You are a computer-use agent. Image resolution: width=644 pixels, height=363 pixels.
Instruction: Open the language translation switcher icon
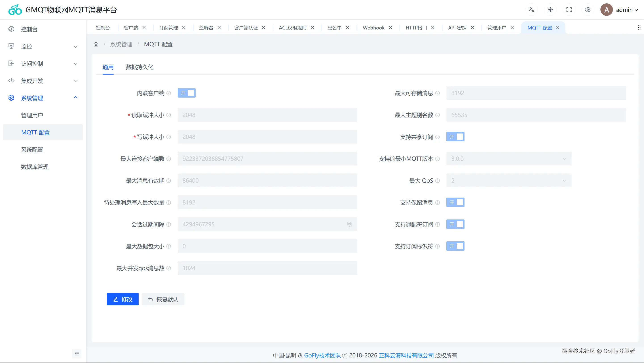point(532,10)
